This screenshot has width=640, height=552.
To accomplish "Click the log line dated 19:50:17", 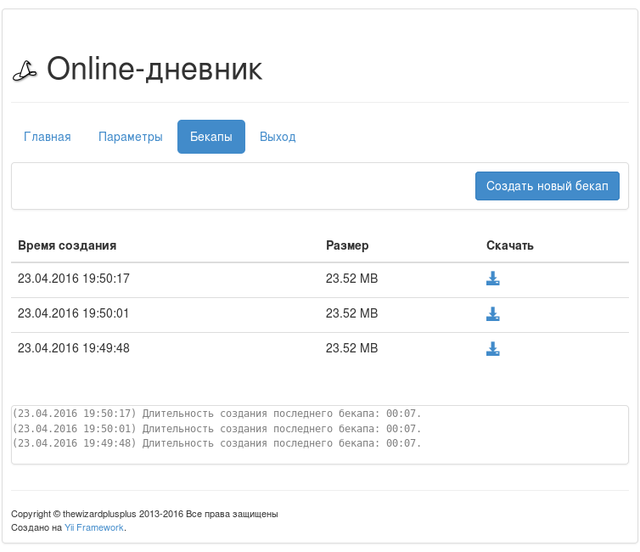I will click(217, 414).
